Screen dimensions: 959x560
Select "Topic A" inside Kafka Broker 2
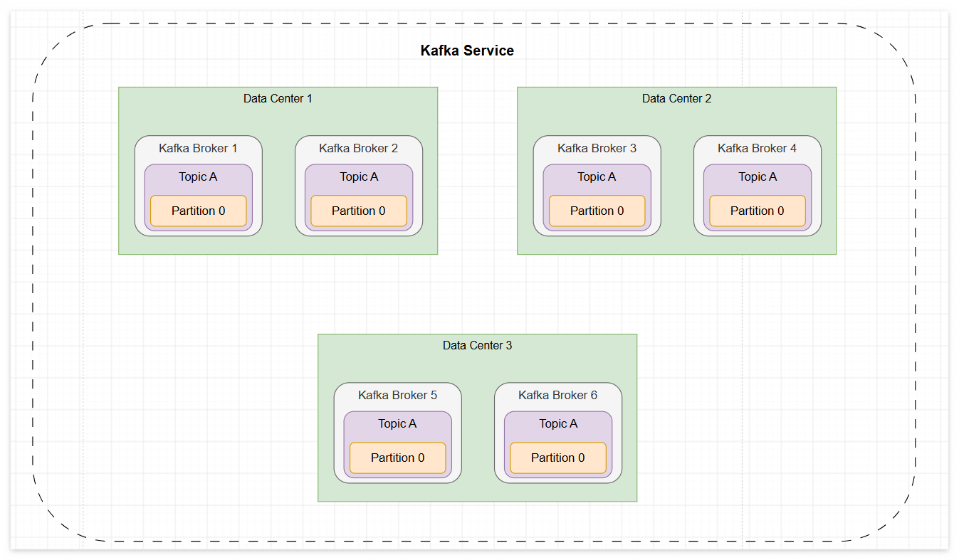tap(359, 176)
